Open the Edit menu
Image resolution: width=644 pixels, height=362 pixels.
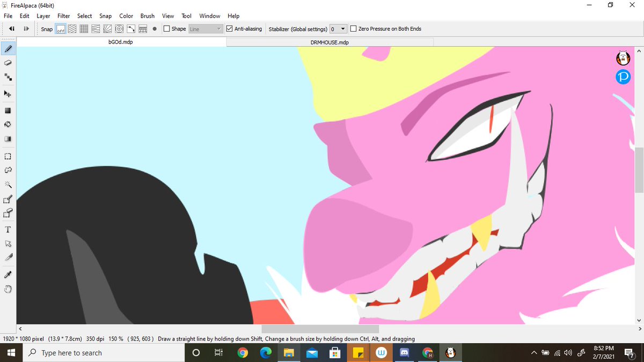pos(25,16)
